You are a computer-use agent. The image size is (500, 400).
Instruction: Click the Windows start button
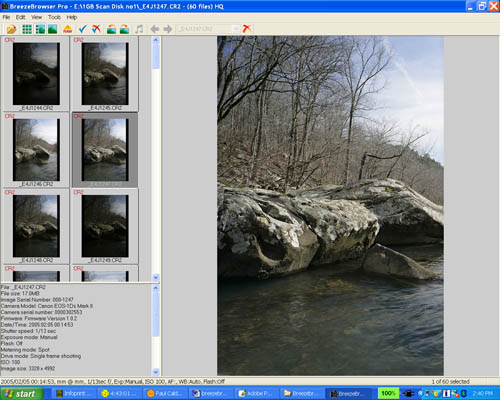22,394
